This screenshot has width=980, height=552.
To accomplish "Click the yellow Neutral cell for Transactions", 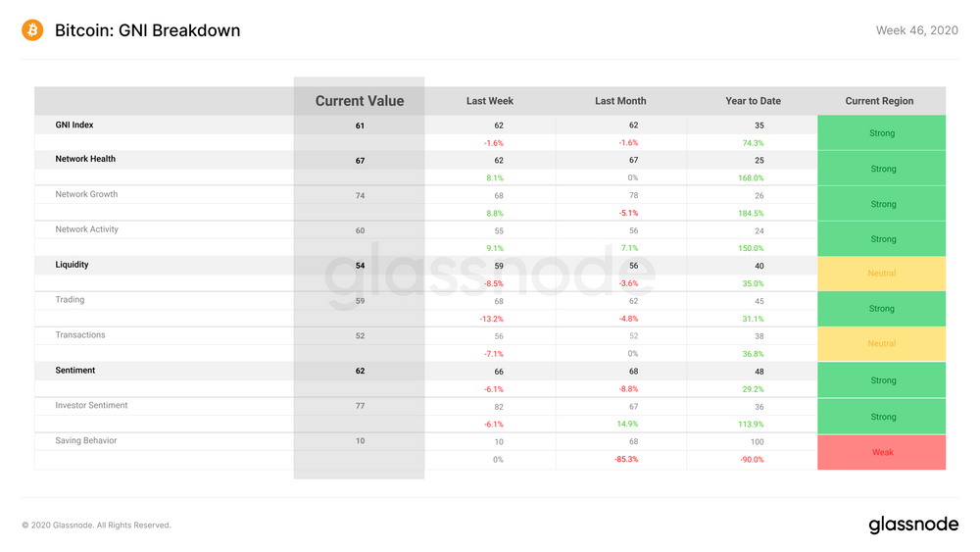I will [x=882, y=344].
